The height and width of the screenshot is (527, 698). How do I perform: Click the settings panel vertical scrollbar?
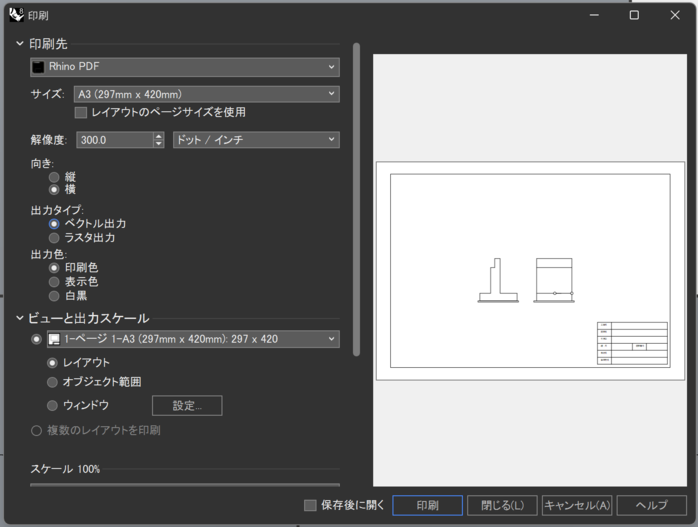tap(356, 199)
